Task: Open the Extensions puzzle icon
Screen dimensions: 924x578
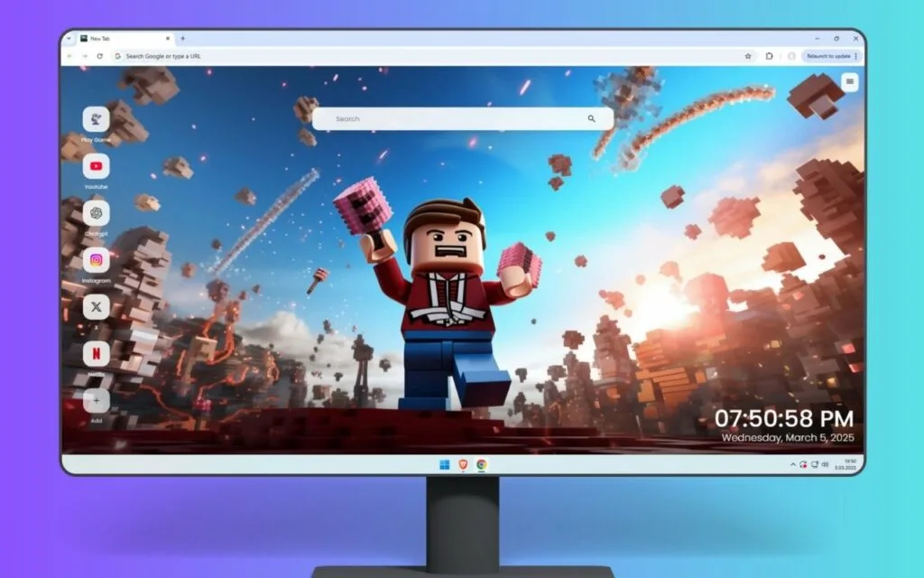Action: 769,56
